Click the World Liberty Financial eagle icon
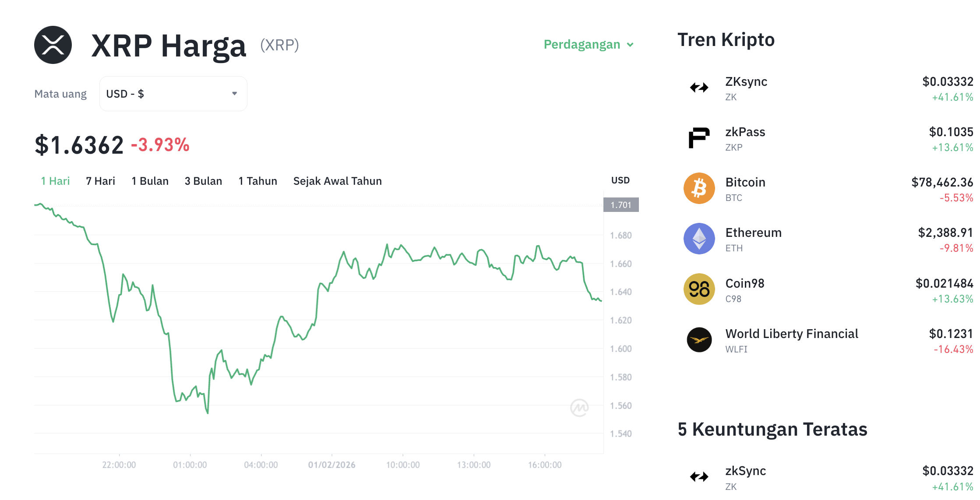980x500 pixels. coord(699,339)
